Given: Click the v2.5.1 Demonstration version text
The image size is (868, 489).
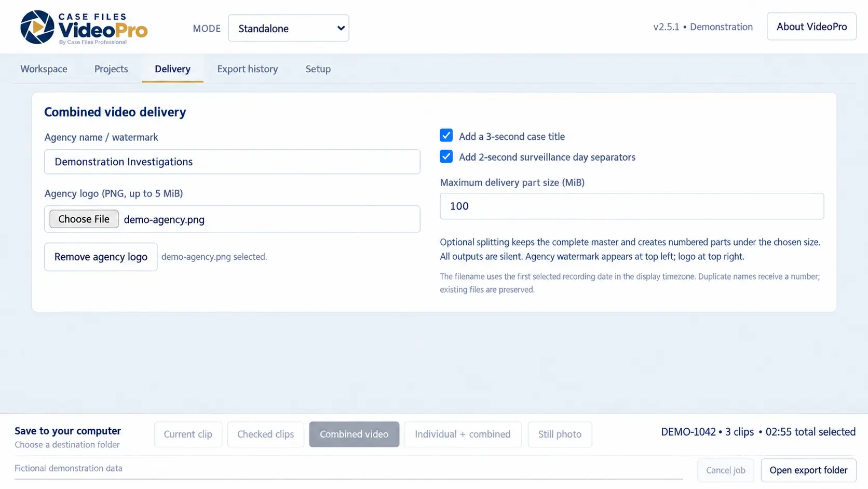Looking at the screenshot, I should pos(703,27).
